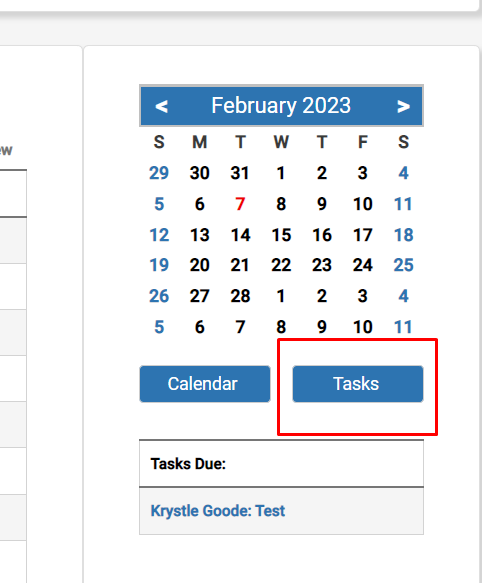
Task: Select February 7 highlighted in red
Action: pyautogui.click(x=240, y=204)
